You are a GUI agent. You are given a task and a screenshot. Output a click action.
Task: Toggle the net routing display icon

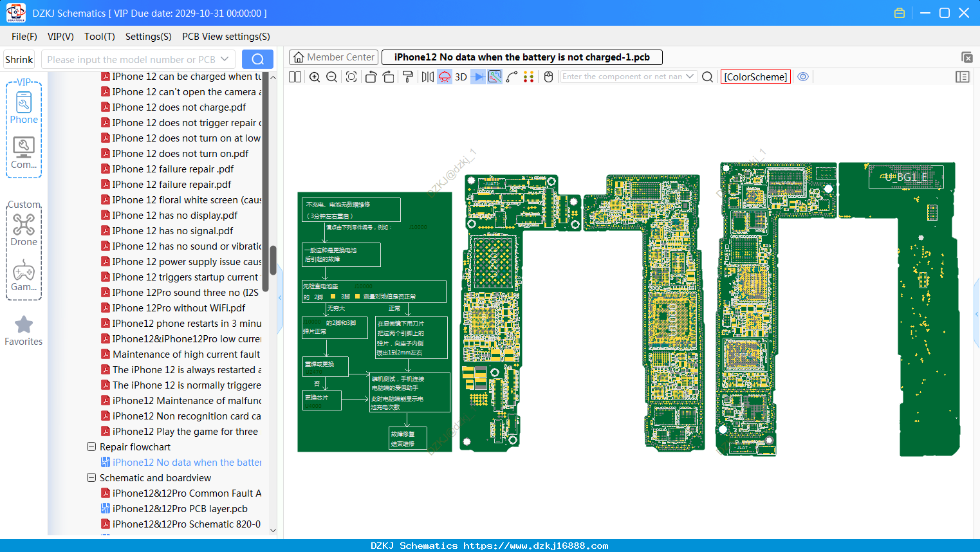(x=495, y=77)
